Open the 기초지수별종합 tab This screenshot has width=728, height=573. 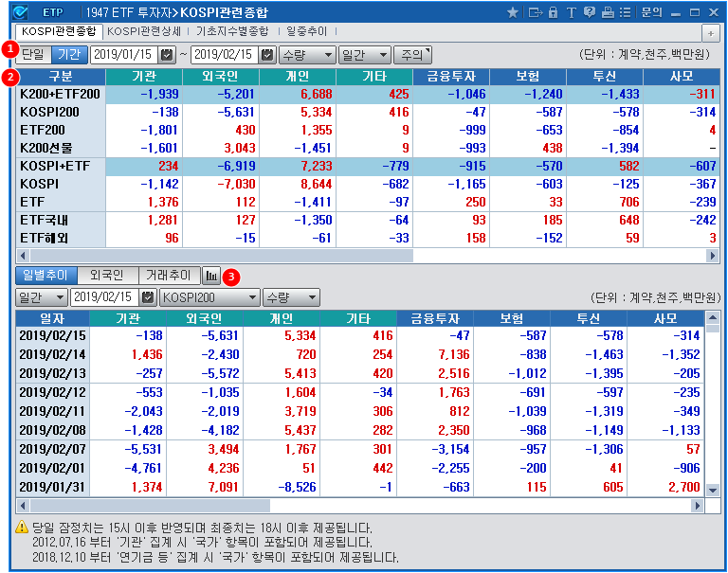click(232, 31)
